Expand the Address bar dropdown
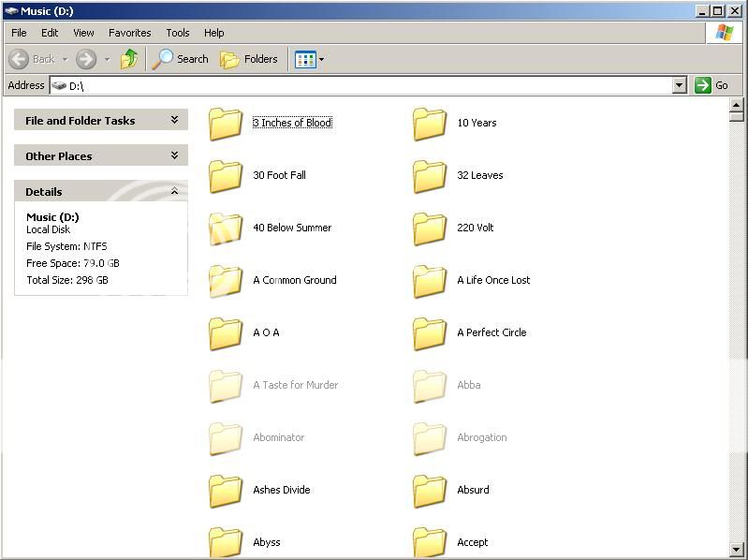The width and height of the screenshot is (748, 560). [x=680, y=86]
